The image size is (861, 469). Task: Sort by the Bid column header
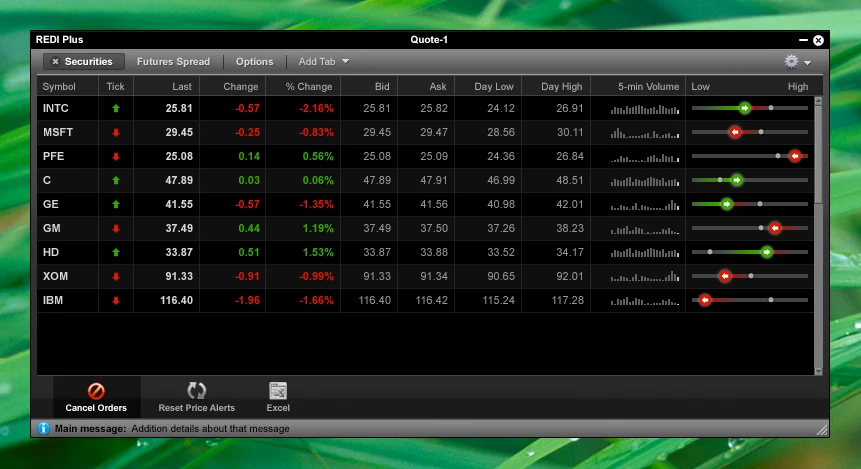pos(382,86)
